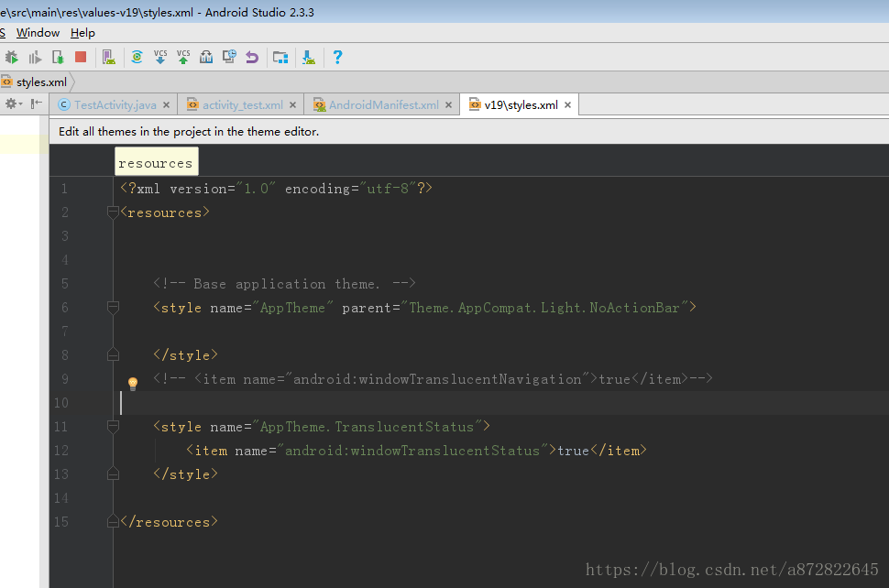Collapse TranslucentStatus style fold on line 11
889x588 pixels.
click(x=113, y=427)
